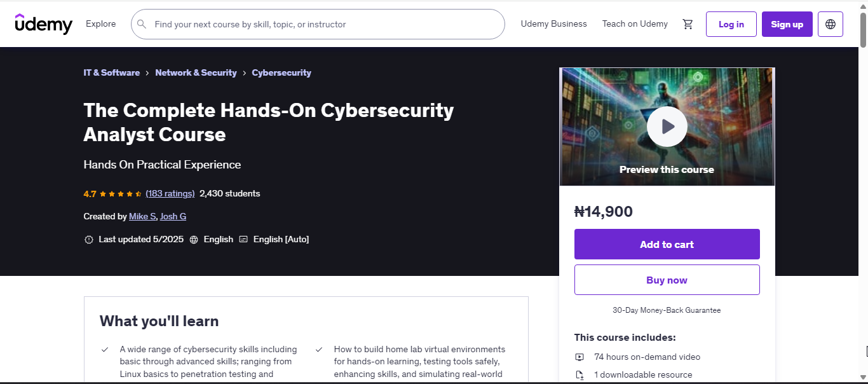868x384 pixels.
Task: Click the search magnifier icon
Action: (x=142, y=24)
